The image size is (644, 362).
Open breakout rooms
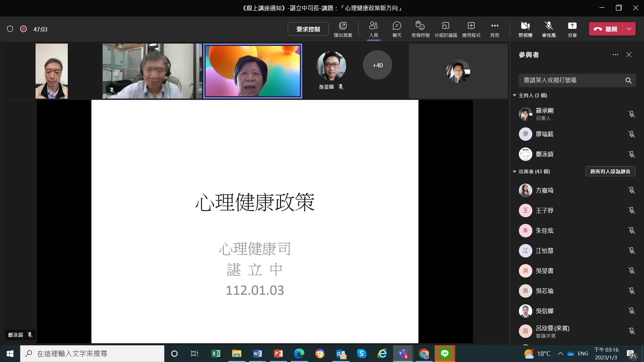pyautogui.click(x=446, y=29)
